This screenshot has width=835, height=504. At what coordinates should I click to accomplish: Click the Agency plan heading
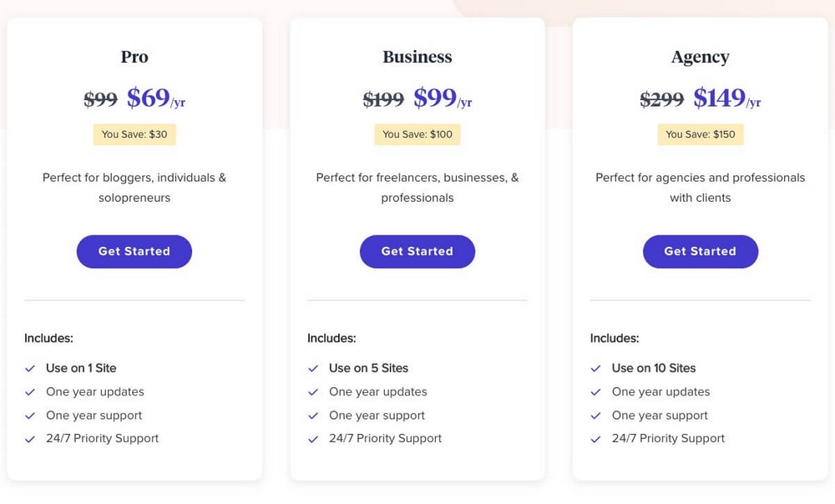[701, 58]
